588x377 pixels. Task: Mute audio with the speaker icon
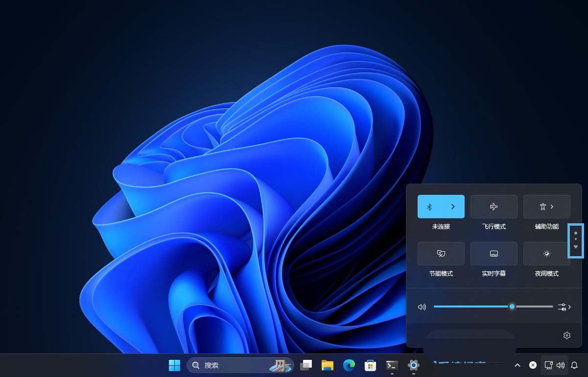click(x=422, y=306)
